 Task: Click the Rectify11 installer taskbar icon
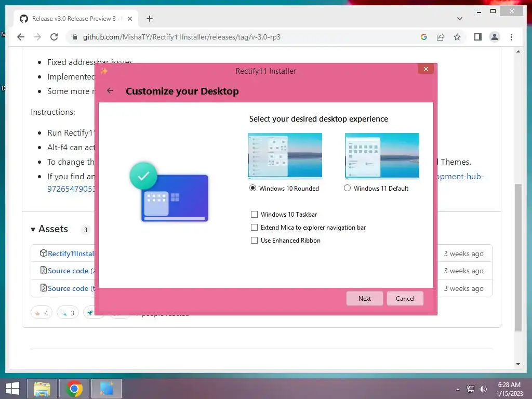[x=107, y=389]
